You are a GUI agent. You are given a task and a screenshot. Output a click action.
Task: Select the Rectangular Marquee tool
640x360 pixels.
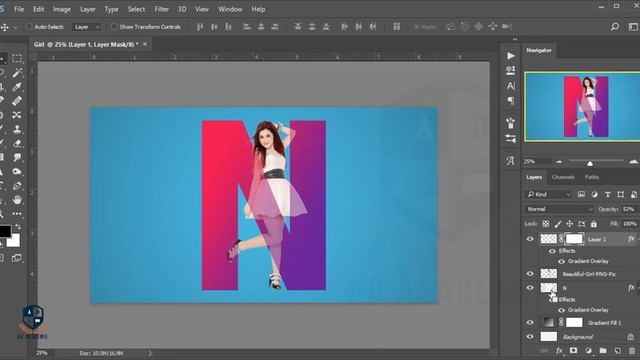17,58
